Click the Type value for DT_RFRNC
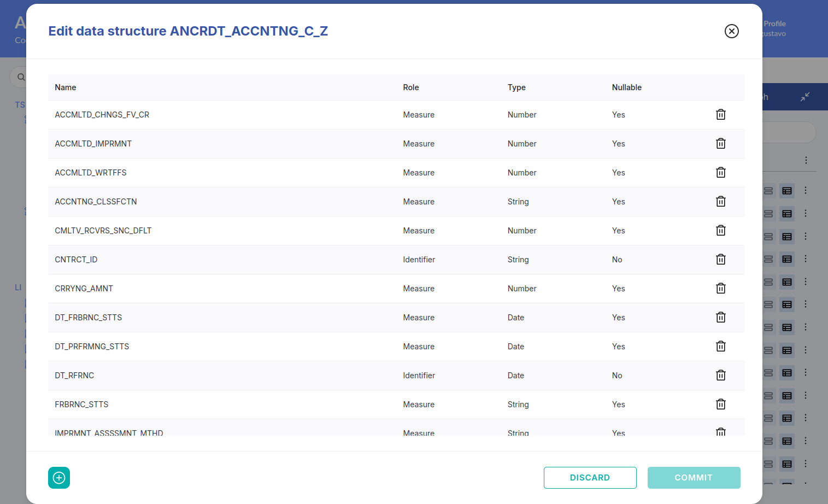This screenshot has height=504, width=828. click(515, 376)
